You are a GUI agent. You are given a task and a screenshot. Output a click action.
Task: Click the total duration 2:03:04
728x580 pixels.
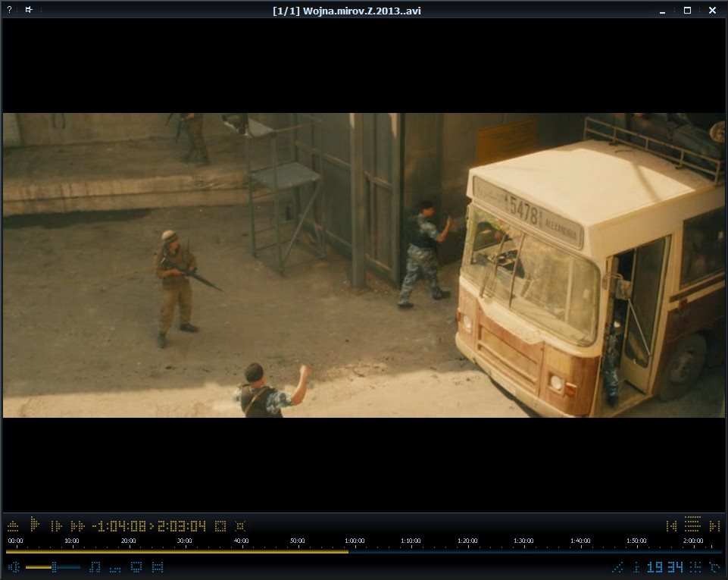point(182,526)
